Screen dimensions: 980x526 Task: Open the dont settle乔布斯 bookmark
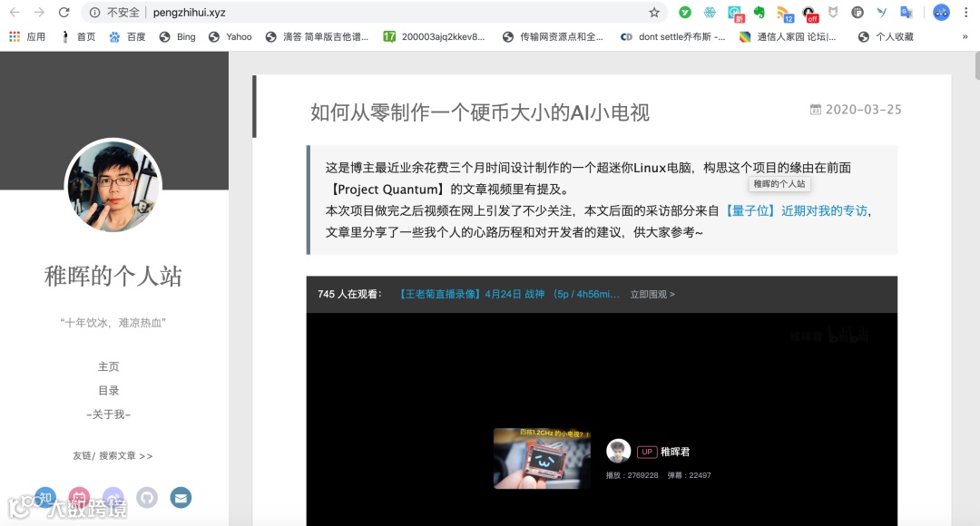click(672, 37)
